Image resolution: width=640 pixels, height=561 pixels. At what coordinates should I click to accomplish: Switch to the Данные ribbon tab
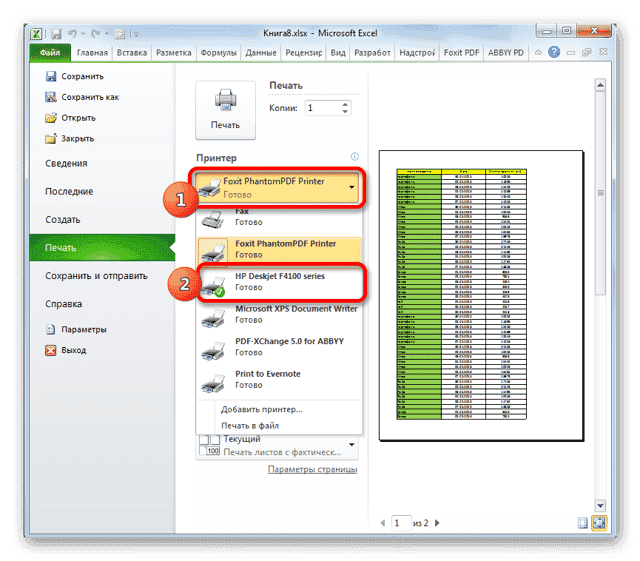[261, 53]
